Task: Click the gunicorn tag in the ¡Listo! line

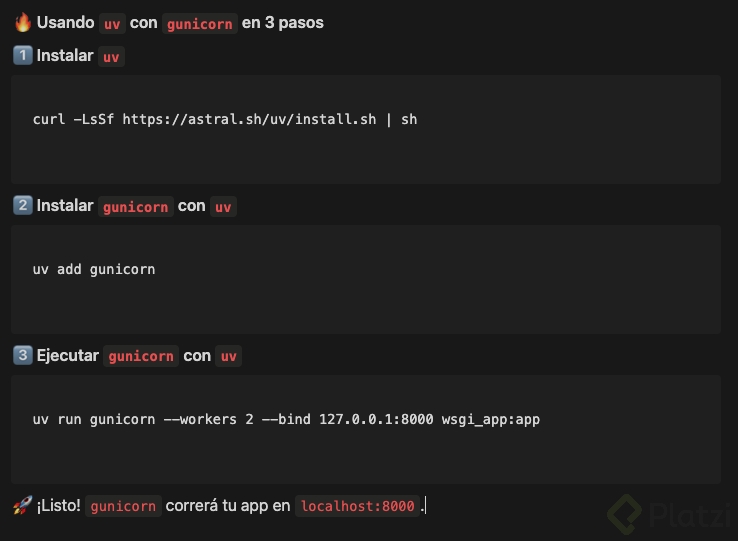Action: pos(123,506)
